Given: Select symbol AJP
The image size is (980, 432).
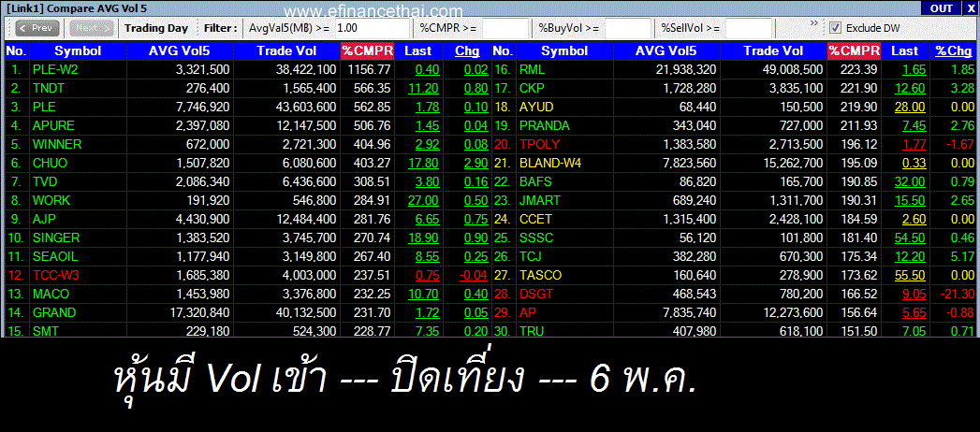Looking at the screenshot, I should tap(44, 219).
